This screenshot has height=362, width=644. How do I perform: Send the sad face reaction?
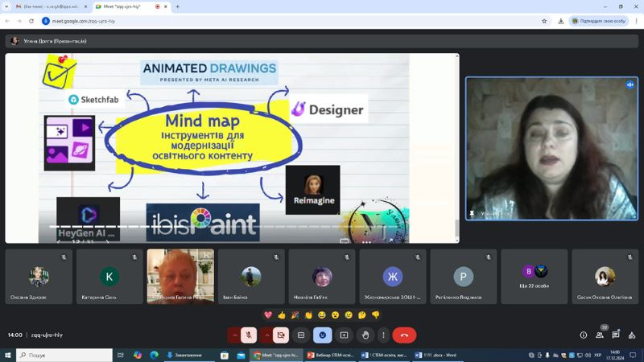(x=349, y=315)
